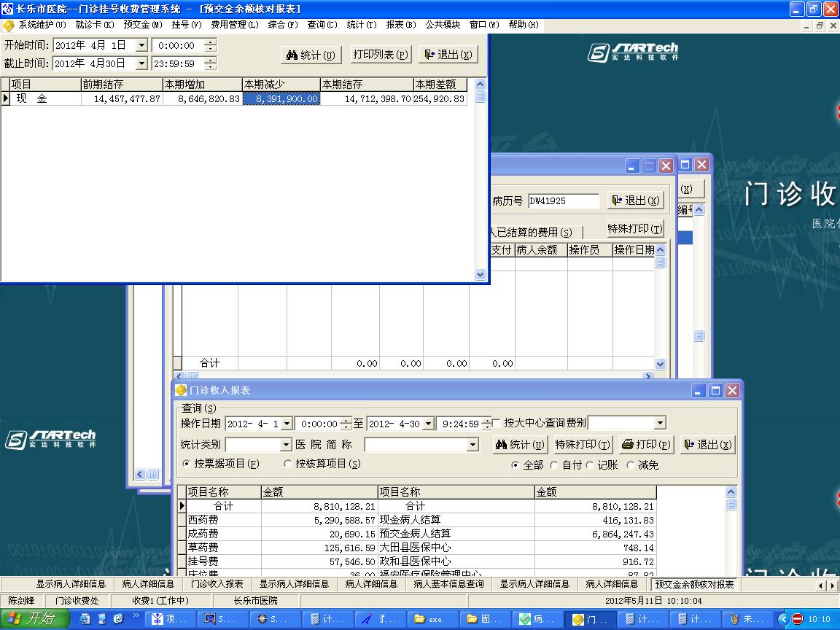Click 退出(X) next to 病历号 field
The width and height of the screenshot is (840, 630).
coord(636,201)
